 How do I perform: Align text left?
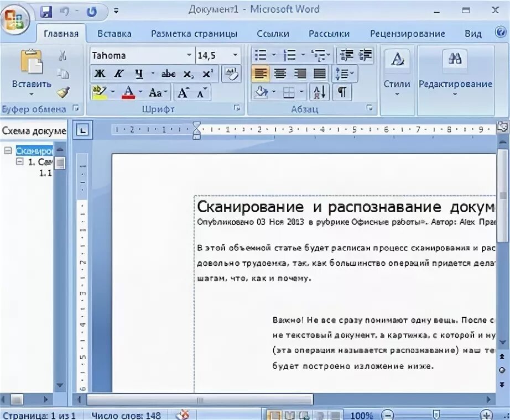coord(260,74)
